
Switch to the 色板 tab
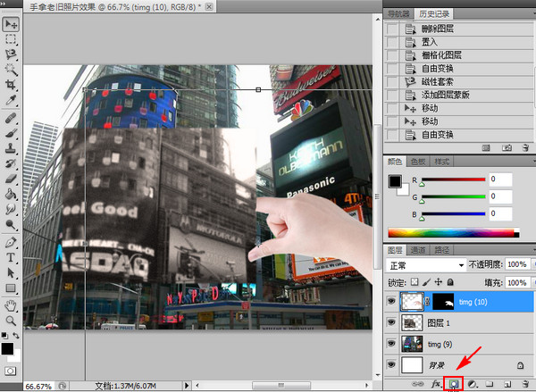[418, 162]
